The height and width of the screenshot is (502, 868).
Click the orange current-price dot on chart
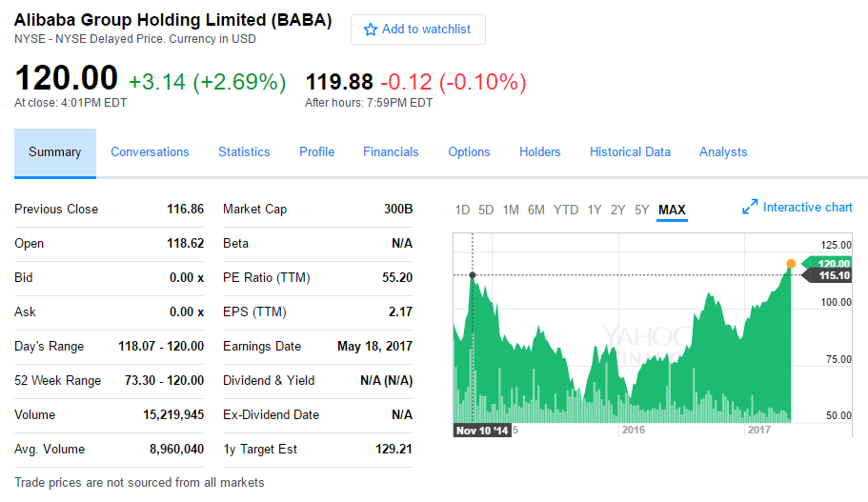[x=791, y=264]
